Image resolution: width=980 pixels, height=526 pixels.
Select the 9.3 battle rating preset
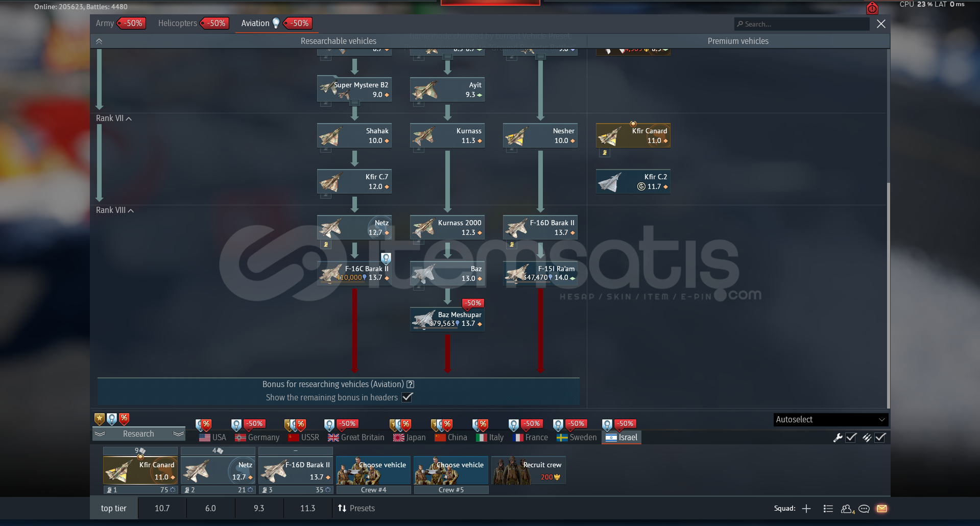tap(259, 509)
